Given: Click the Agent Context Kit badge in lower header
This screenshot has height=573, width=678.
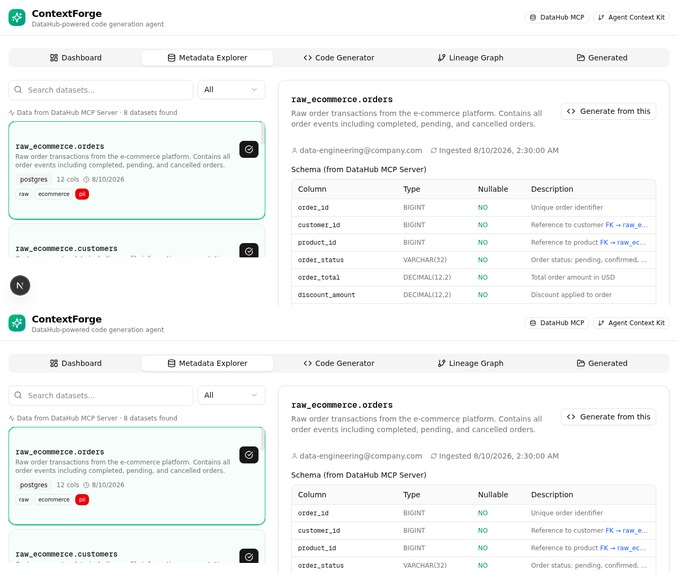Looking at the screenshot, I should [631, 323].
